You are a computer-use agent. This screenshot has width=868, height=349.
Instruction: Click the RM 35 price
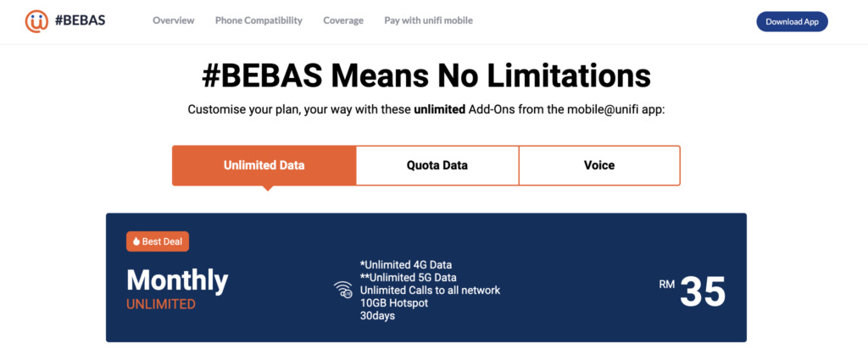pos(693,291)
